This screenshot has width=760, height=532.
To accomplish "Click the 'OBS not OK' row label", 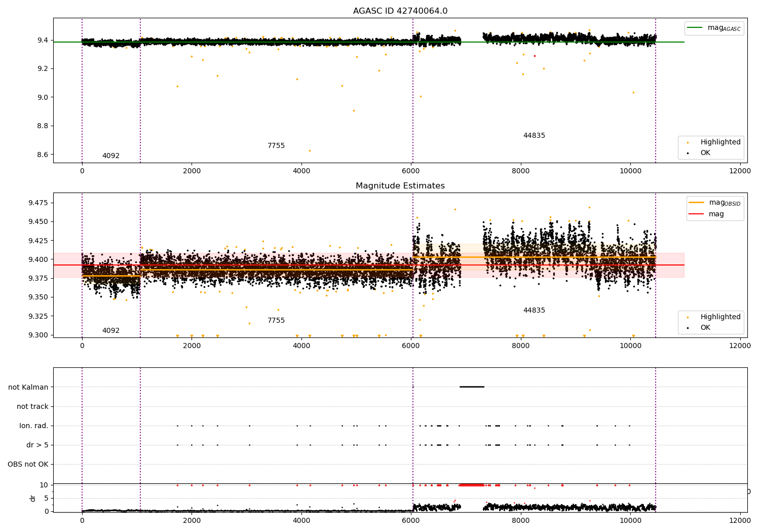I will point(28,465).
